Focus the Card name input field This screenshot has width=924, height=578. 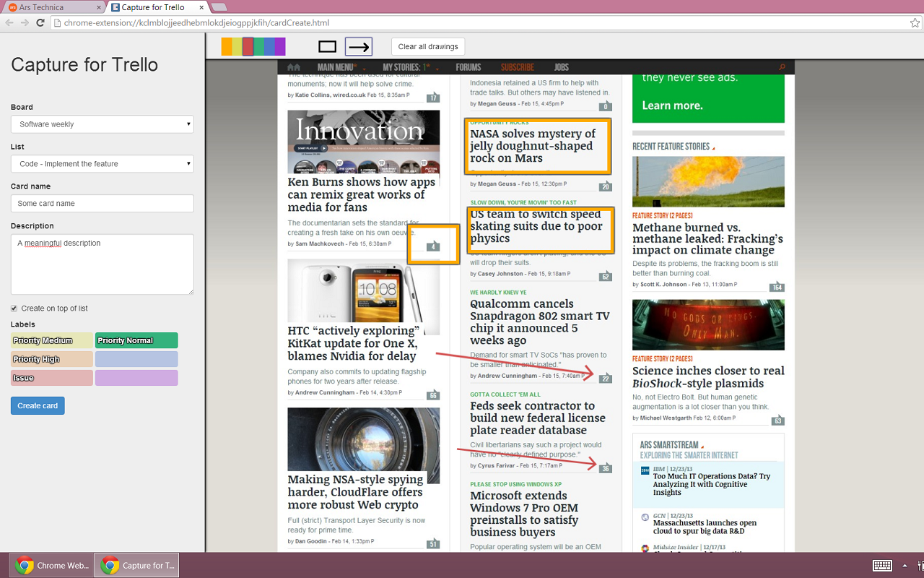click(103, 204)
